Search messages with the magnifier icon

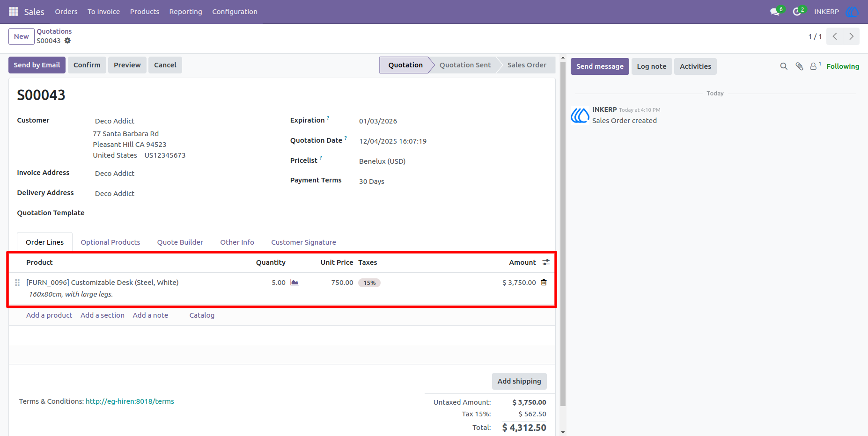pyautogui.click(x=784, y=66)
